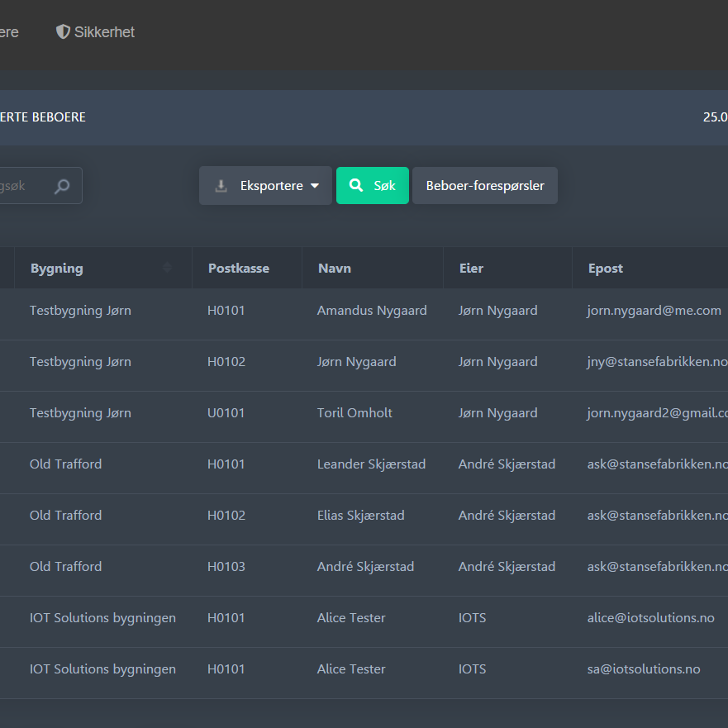Click the download icon on Eksportere button
This screenshot has height=728, width=728.
coord(221,186)
